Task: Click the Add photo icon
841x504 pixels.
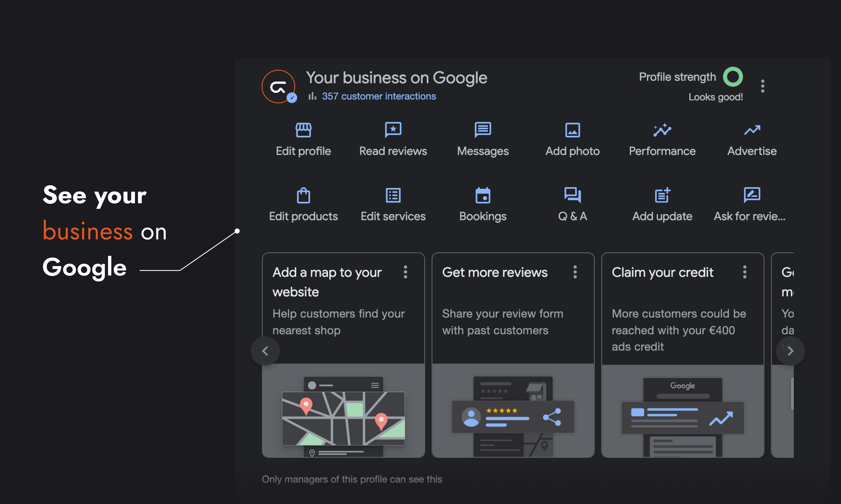Action: click(573, 130)
